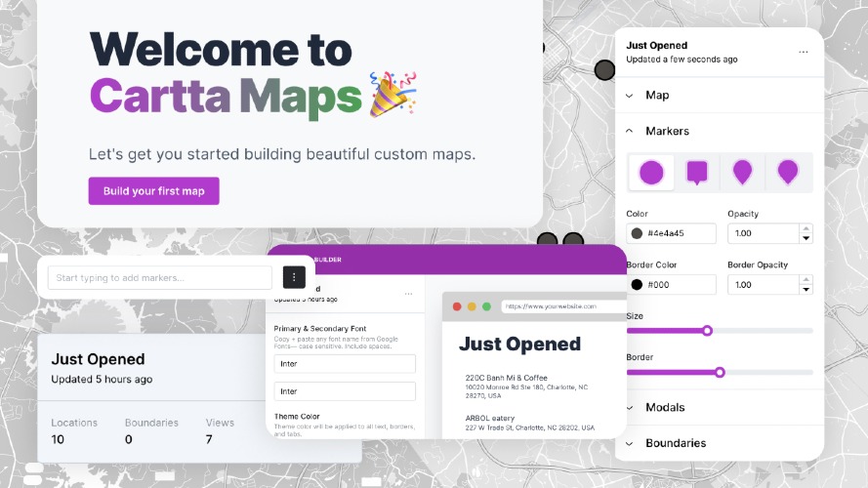Decrease the Opacity value with down arrow
The width and height of the screenshot is (868, 488).
click(x=806, y=238)
